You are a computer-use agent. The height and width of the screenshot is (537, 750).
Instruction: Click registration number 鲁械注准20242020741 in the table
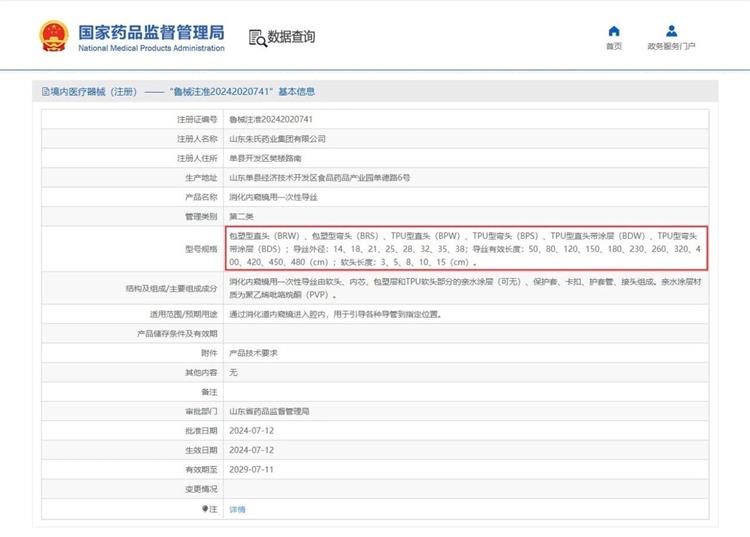coord(264,119)
